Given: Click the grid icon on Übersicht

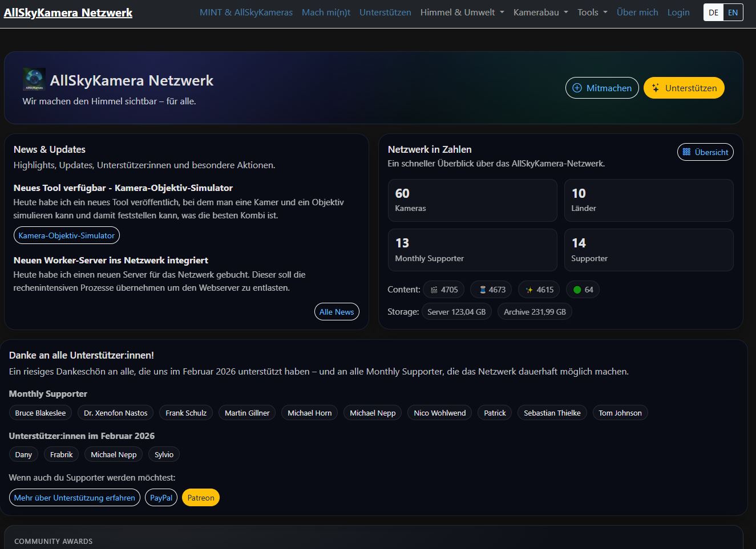Looking at the screenshot, I should pyautogui.click(x=686, y=152).
